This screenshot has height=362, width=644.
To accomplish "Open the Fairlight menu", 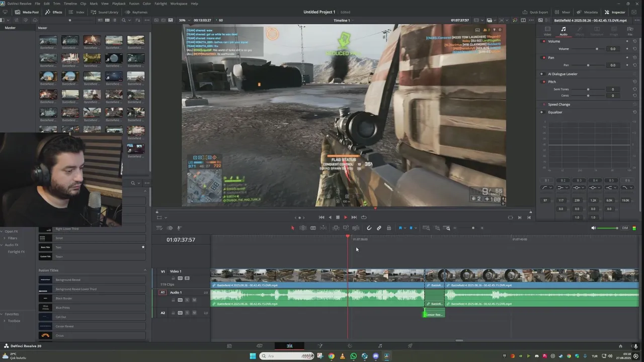I will tap(160, 4).
